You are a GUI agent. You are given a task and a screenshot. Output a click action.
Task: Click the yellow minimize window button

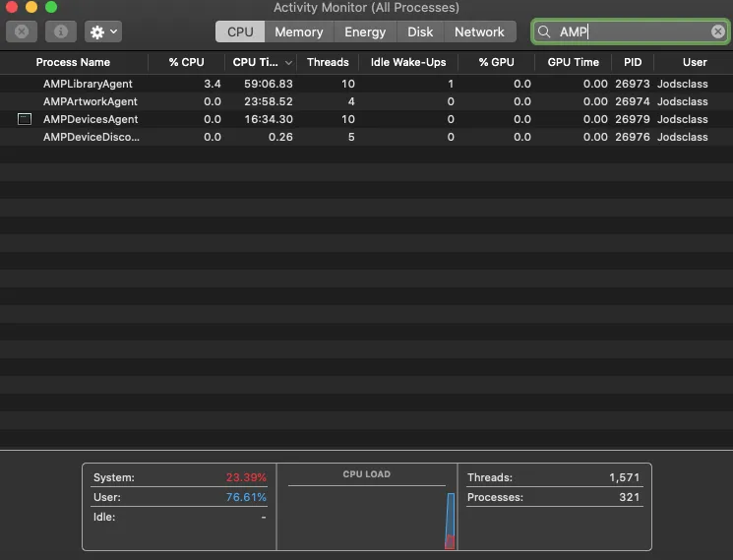pyautogui.click(x=31, y=7)
